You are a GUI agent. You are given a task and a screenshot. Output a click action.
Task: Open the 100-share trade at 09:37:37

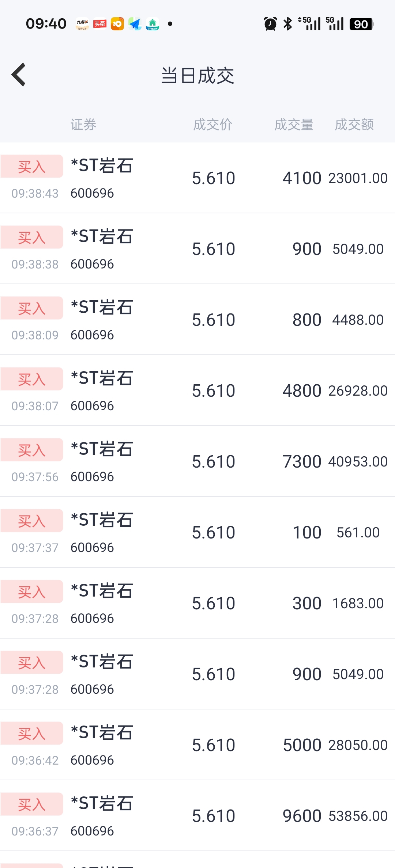point(197,532)
